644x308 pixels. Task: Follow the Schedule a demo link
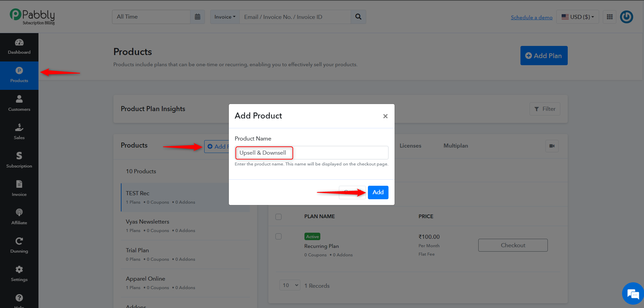[x=532, y=17]
